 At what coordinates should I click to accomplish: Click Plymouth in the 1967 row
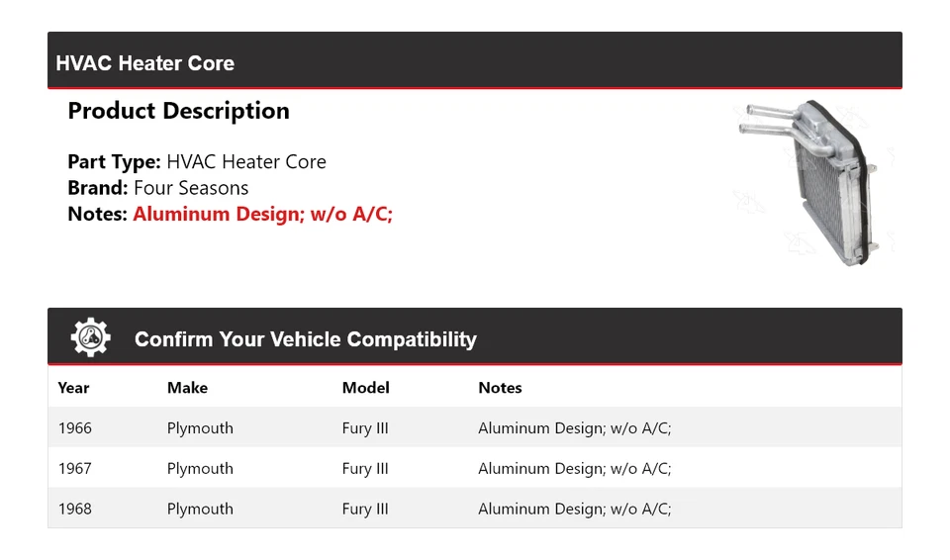[x=200, y=469]
